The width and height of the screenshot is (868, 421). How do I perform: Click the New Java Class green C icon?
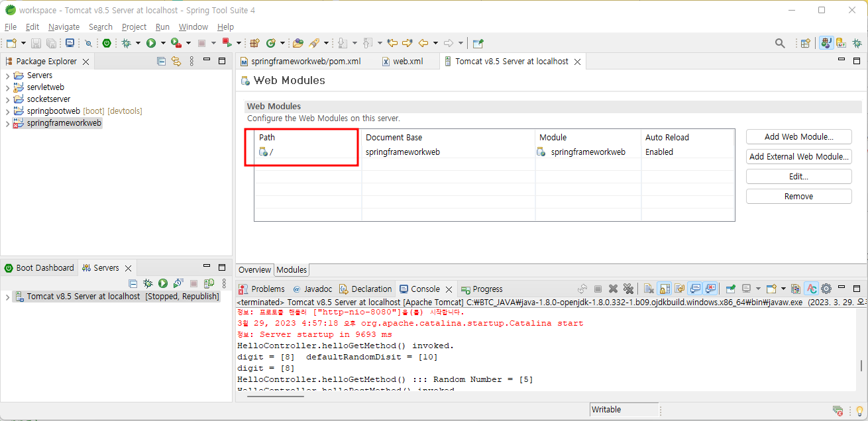pyautogui.click(x=270, y=43)
